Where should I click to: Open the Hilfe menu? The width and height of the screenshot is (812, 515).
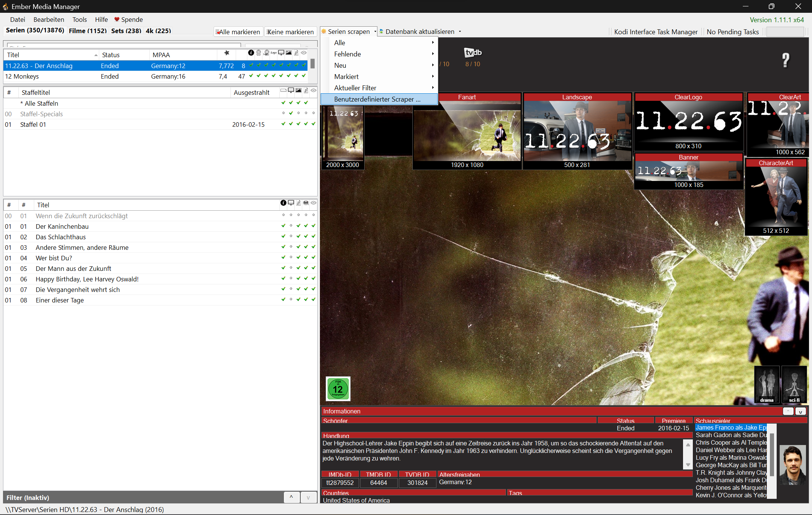click(x=101, y=20)
